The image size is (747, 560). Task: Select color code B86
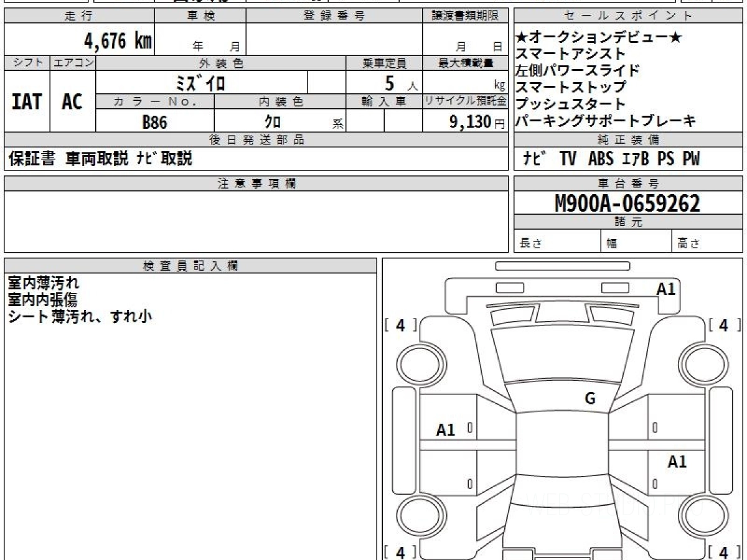[x=154, y=122]
